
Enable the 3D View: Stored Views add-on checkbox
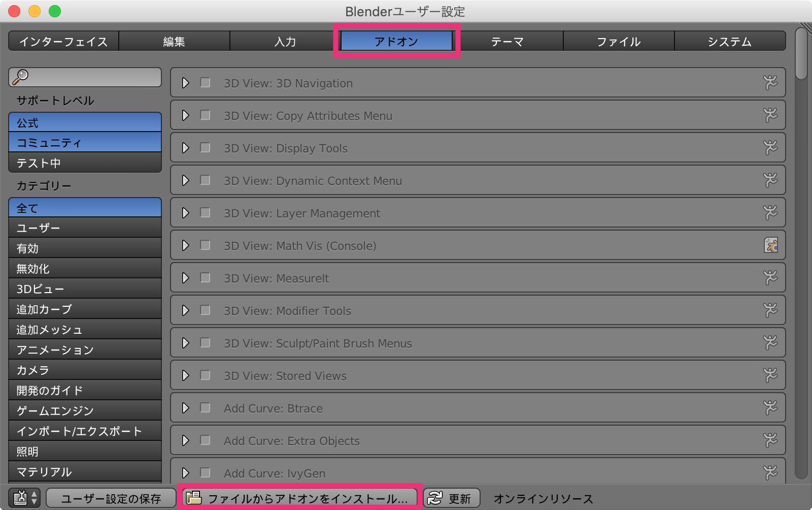click(x=205, y=375)
